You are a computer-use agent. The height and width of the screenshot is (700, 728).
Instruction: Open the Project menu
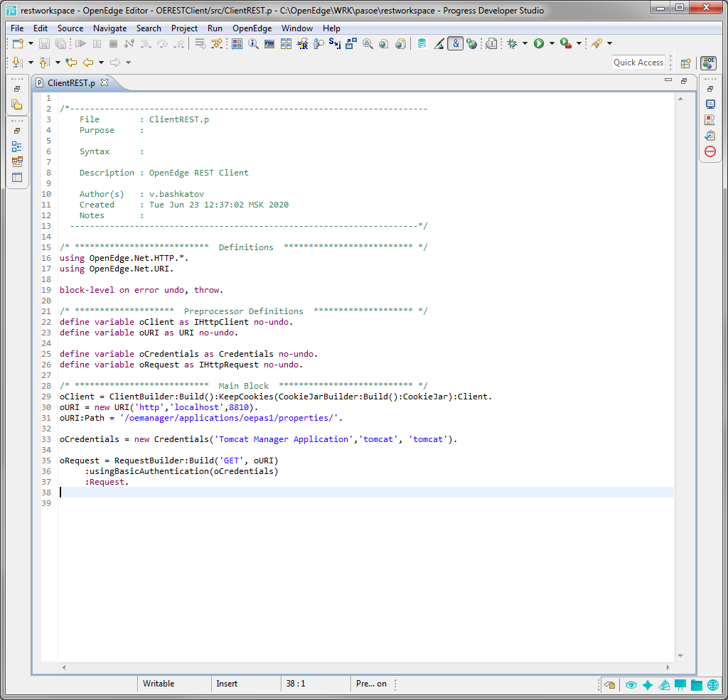(x=184, y=28)
